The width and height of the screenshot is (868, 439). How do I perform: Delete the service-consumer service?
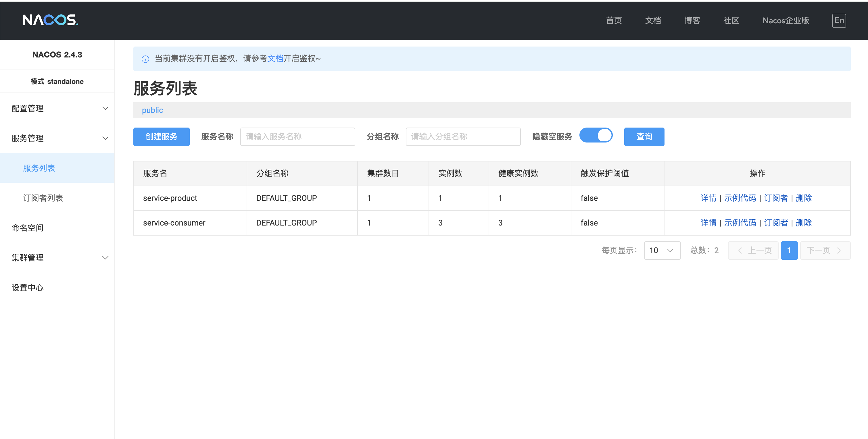point(803,223)
